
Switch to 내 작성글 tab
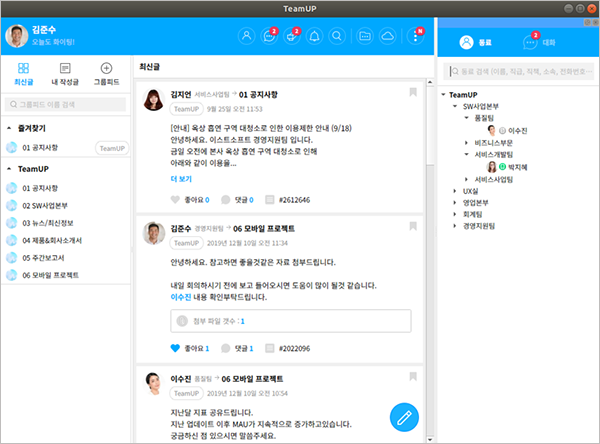pyautogui.click(x=65, y=74)
